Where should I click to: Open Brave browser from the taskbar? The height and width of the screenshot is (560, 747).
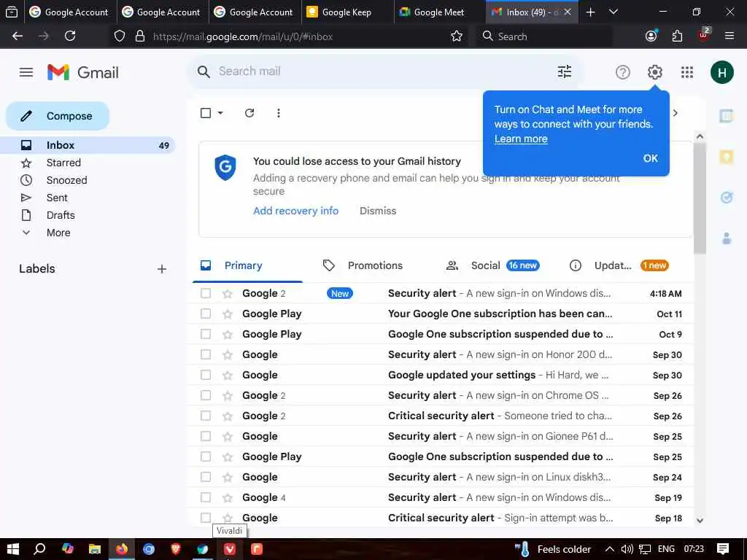pos(176,549)
